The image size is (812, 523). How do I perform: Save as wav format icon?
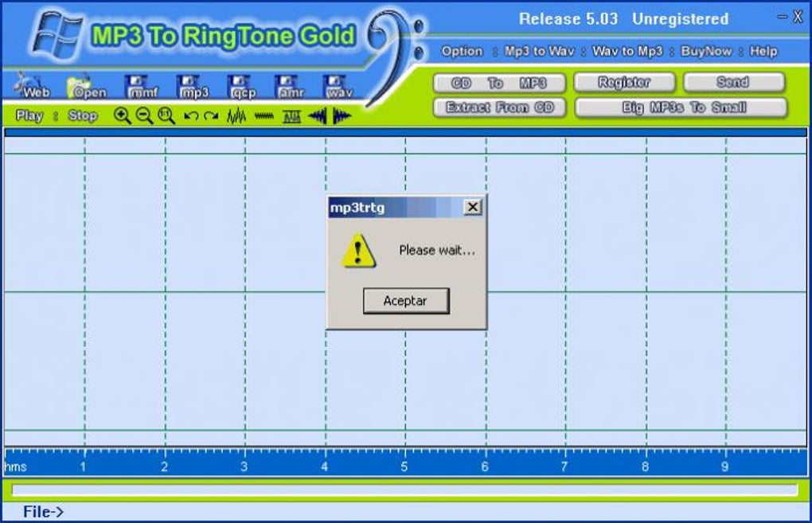click(x=338, y=87)
